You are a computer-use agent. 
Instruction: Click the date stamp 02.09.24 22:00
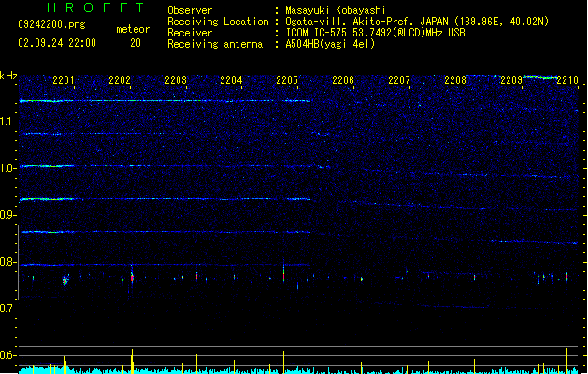click(x=57, y=43)
